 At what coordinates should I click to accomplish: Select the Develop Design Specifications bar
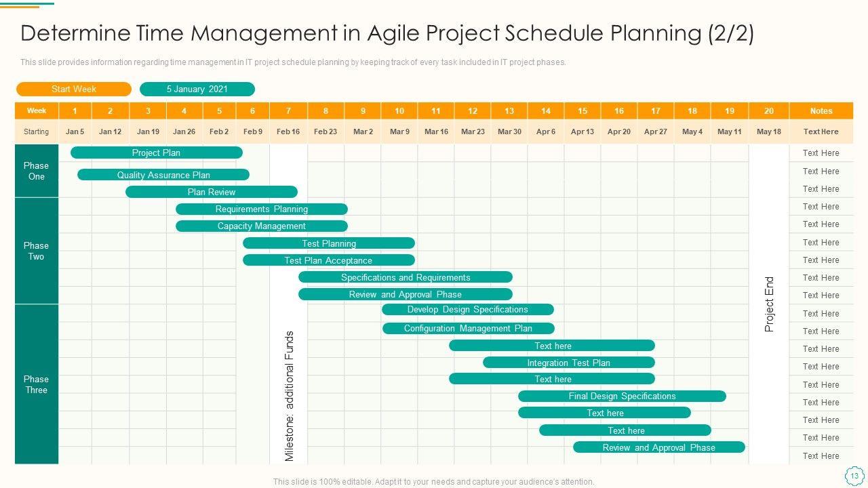click(467, 310)
